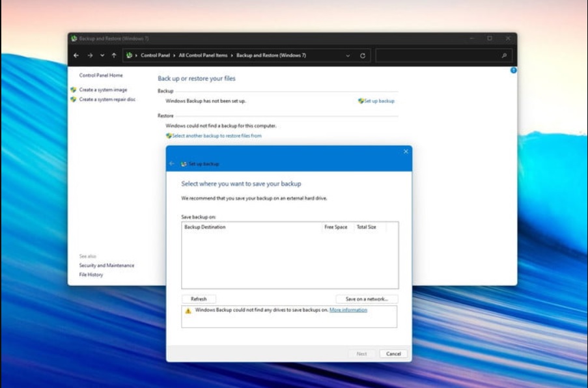Image resolution: width=588 pixels, height=388 pixels.
Task: Click Create a system repair disc link
Action: (107, 100)
